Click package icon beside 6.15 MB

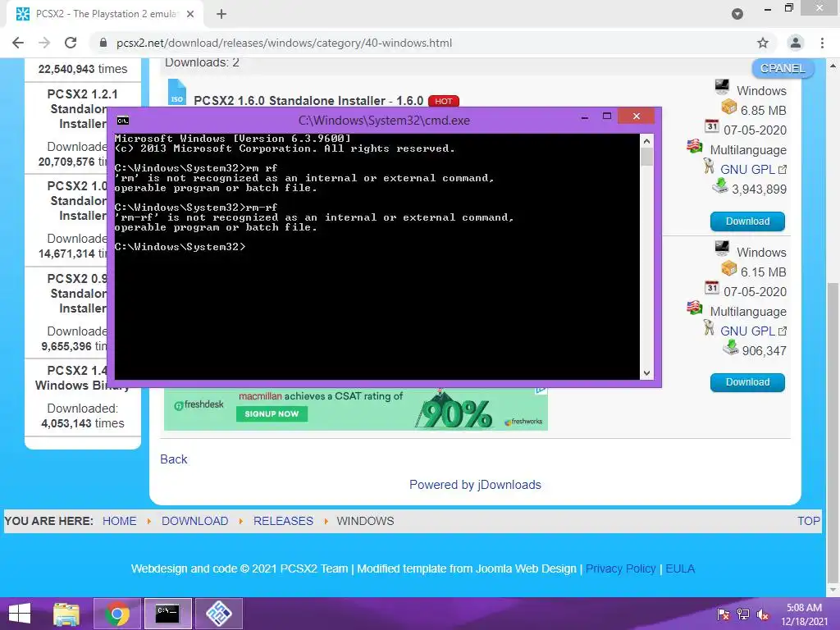(728, 268)
